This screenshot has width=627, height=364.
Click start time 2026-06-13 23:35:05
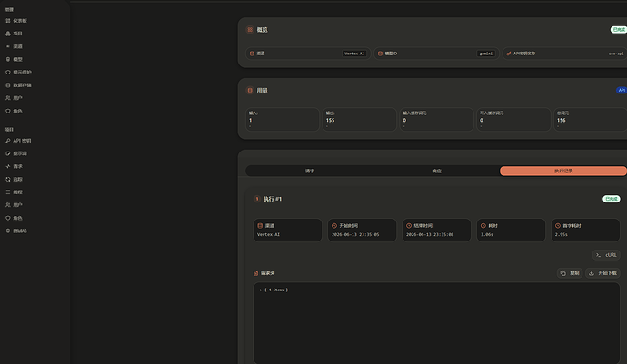(355, 235)
